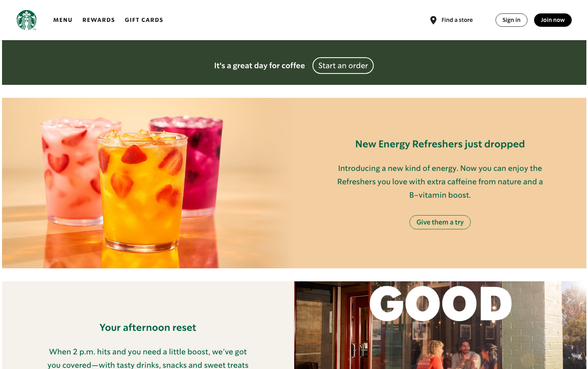Click the Sign in button

pos(511,20)
